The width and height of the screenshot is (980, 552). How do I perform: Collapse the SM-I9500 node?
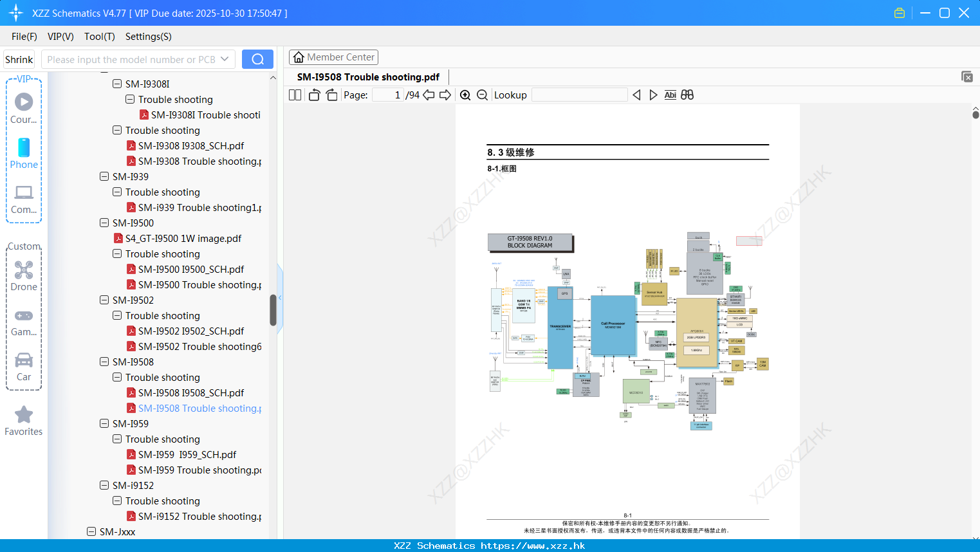point(104,223)
